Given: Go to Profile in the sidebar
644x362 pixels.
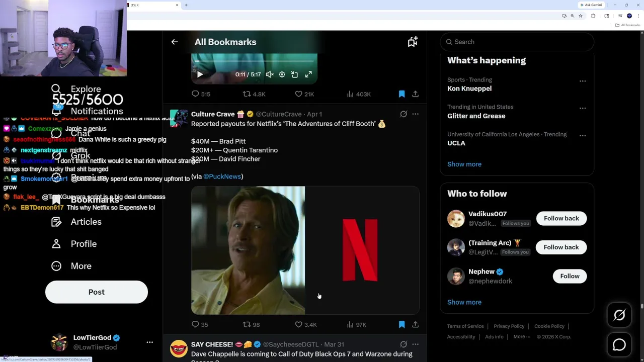Looking at the screenshot, I should (x=74, y=244).
